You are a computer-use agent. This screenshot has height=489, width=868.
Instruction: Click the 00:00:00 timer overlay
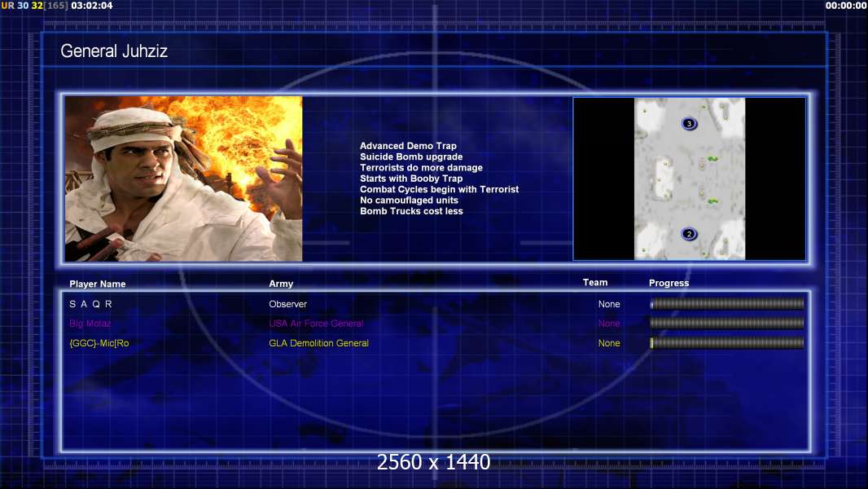tap(846, 6)
